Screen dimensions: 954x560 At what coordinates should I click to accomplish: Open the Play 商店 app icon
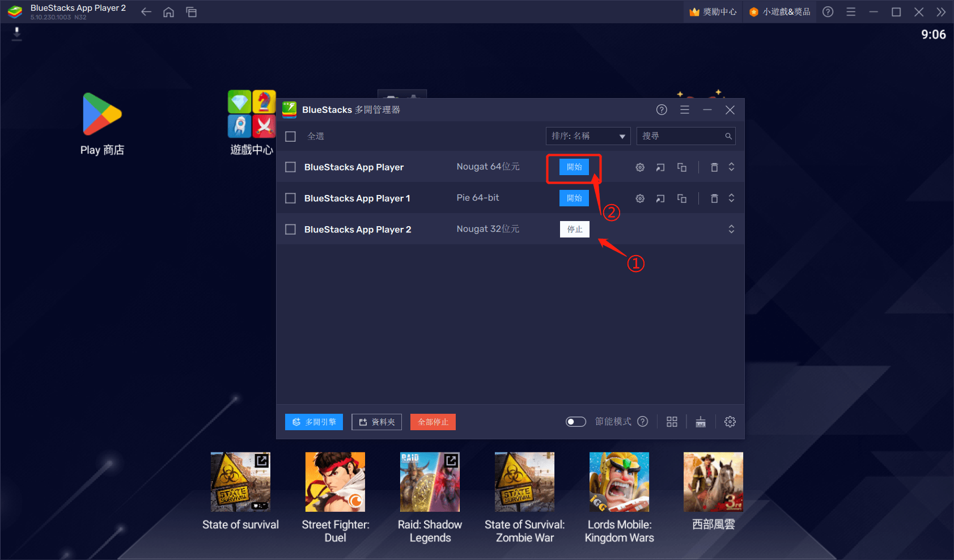coord(103,114)
